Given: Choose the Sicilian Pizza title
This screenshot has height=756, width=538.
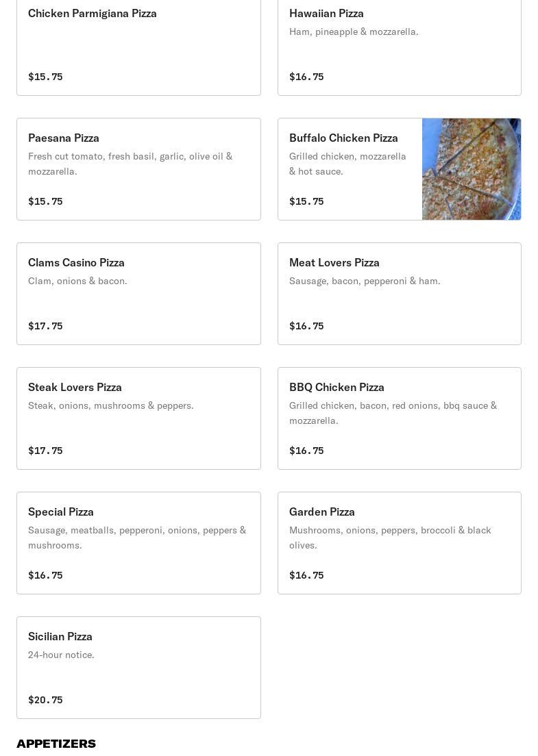Looking at the screenshot, I should coord(60,636).
